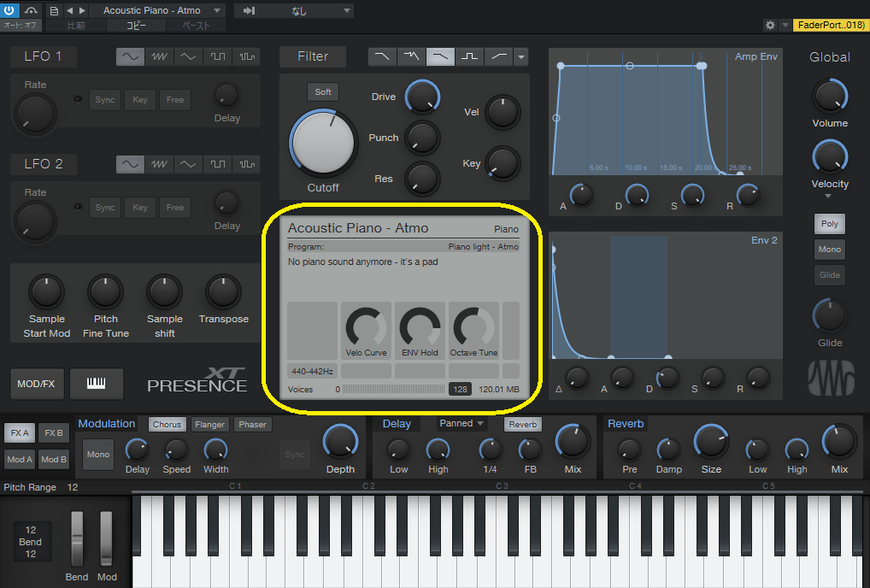Click the 440-442Hz tuning box
The width and height of the screenshot is (870, 588).
(x=313, y=371)
